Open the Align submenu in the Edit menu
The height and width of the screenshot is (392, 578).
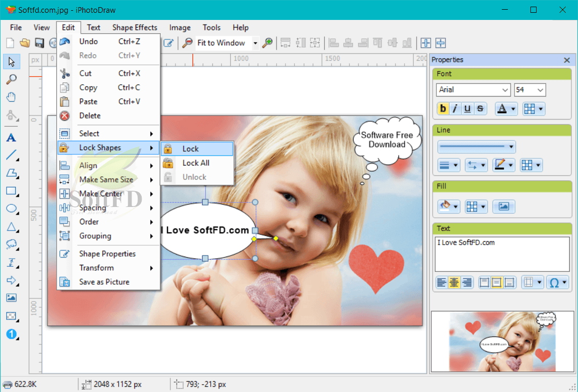pos(108,166)
